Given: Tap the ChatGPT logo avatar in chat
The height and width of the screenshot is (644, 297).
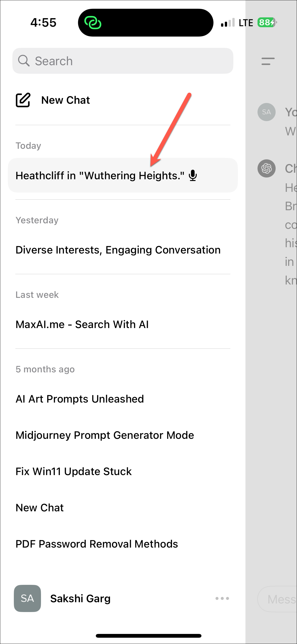Looking at the screenshot, I should click(x=266, y=168).
